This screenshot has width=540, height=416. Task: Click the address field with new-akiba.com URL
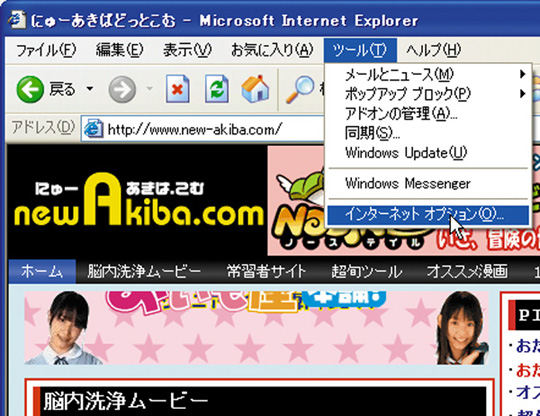203,129
